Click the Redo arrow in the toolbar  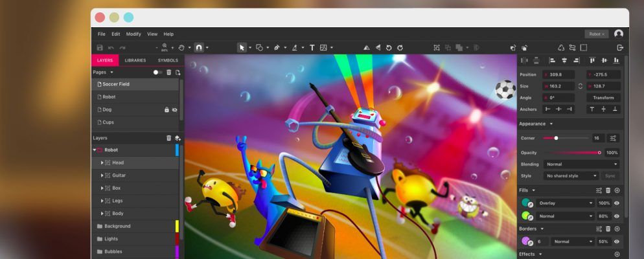122,48
